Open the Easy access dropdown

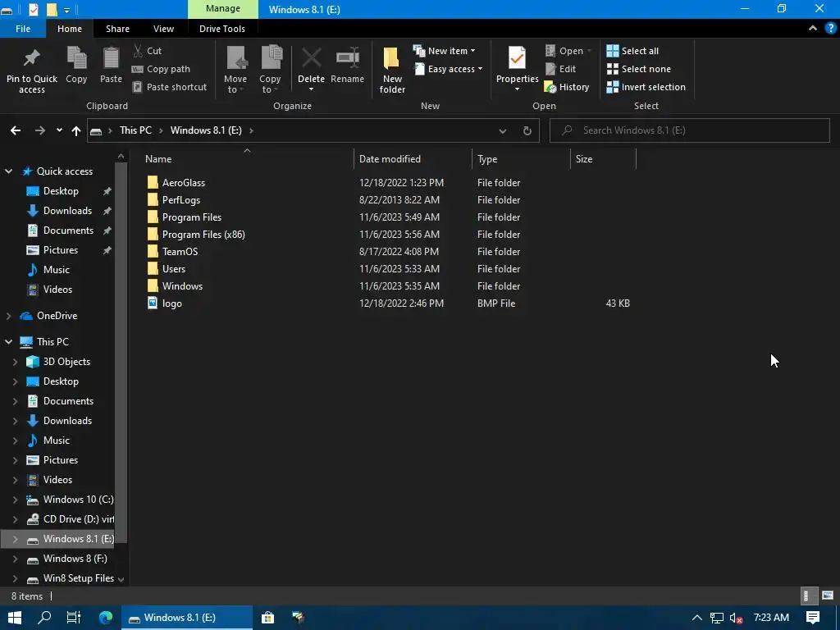pyautogui.click(x=449, y=69)
